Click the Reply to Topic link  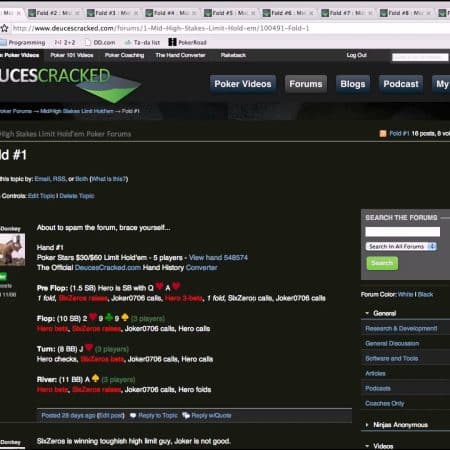click(158, 416)
